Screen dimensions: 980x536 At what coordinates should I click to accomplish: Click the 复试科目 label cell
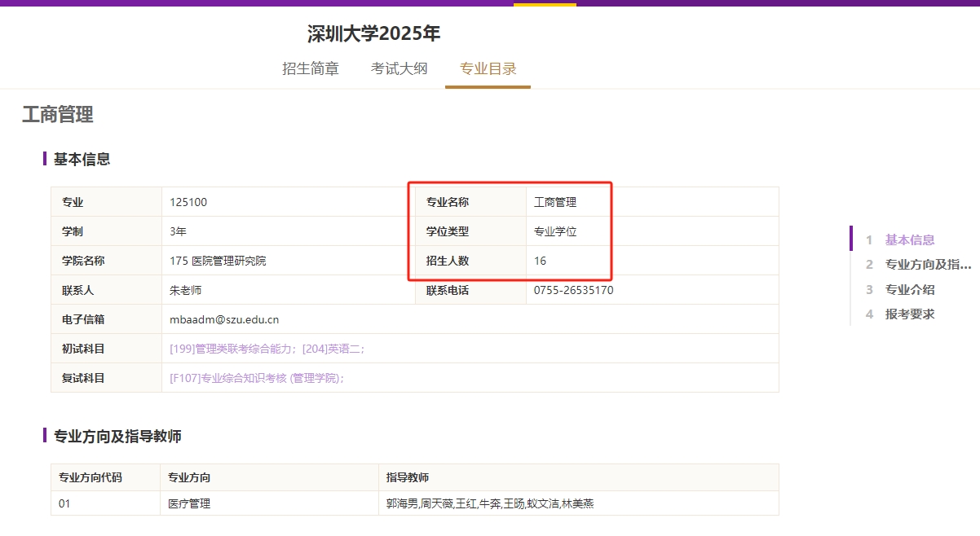[x=107, y=378]
